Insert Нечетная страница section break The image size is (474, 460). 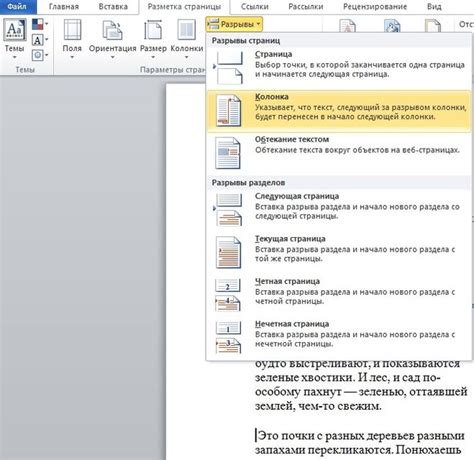pos(339,338)
